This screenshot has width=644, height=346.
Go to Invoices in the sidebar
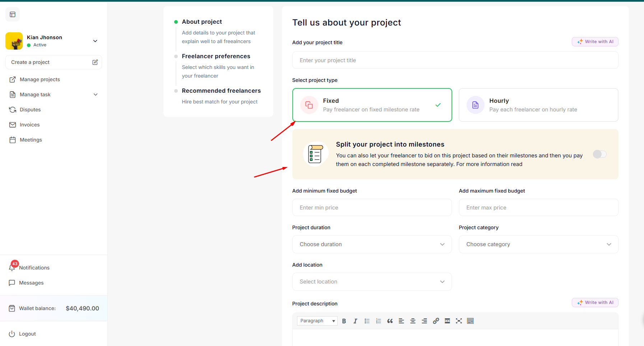[x=29, y=125]
